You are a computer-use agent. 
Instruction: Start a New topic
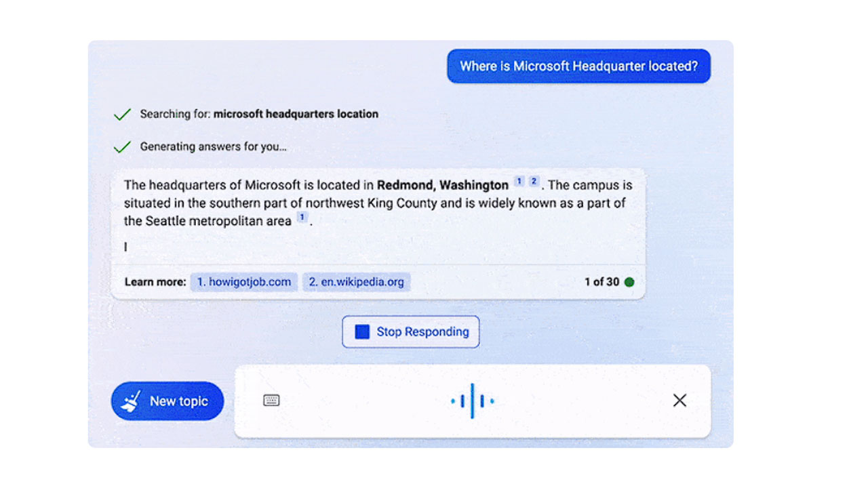click(x=167, y=401)
